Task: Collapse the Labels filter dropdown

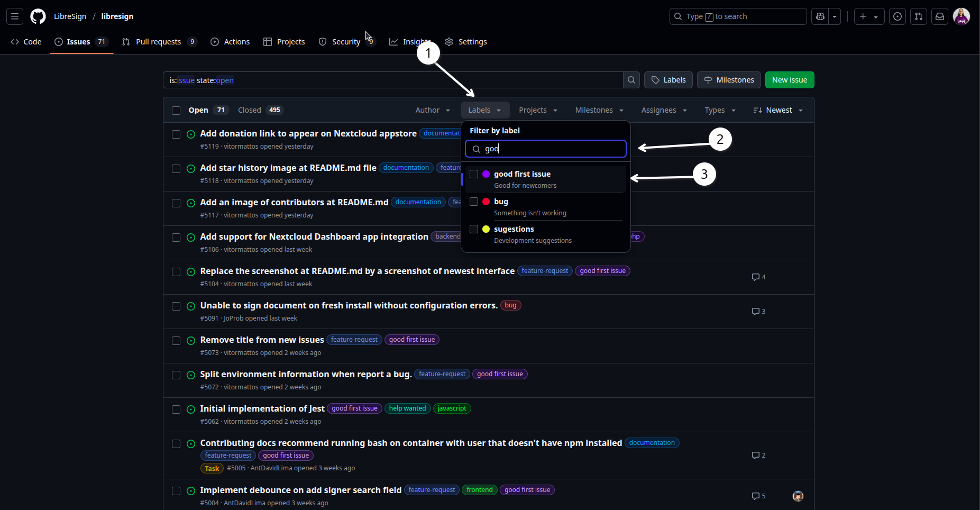Action: pyautogui.click(x=485, y=110)
